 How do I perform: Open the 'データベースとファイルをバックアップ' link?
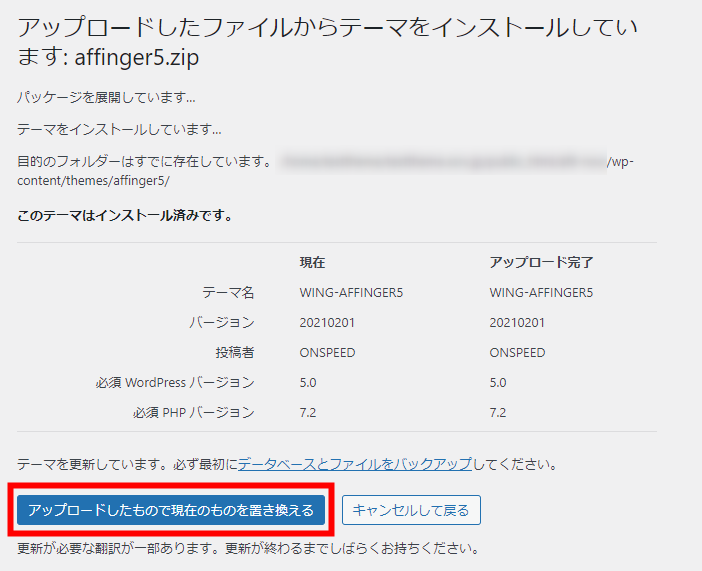click(x=355, y=464)
